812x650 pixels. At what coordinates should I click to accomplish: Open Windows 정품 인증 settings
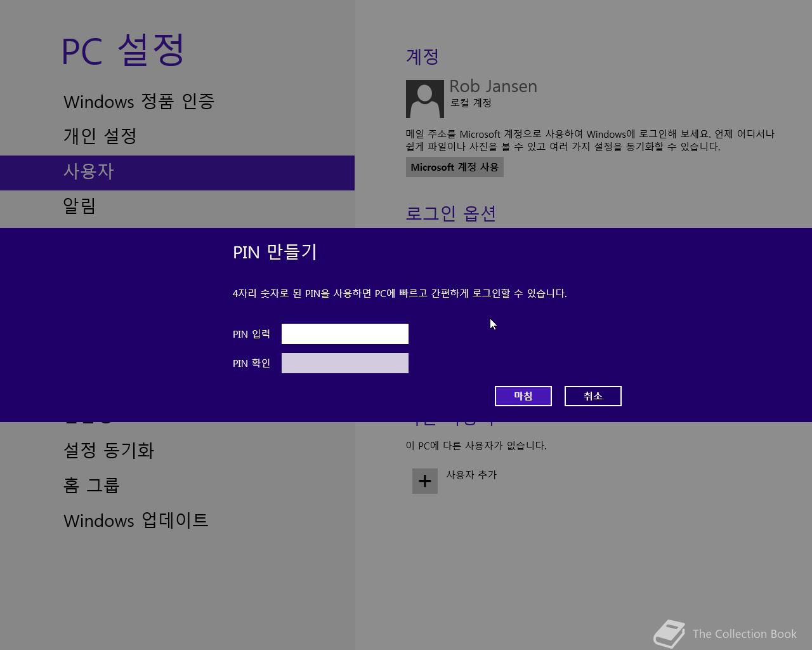click(139, 102)
